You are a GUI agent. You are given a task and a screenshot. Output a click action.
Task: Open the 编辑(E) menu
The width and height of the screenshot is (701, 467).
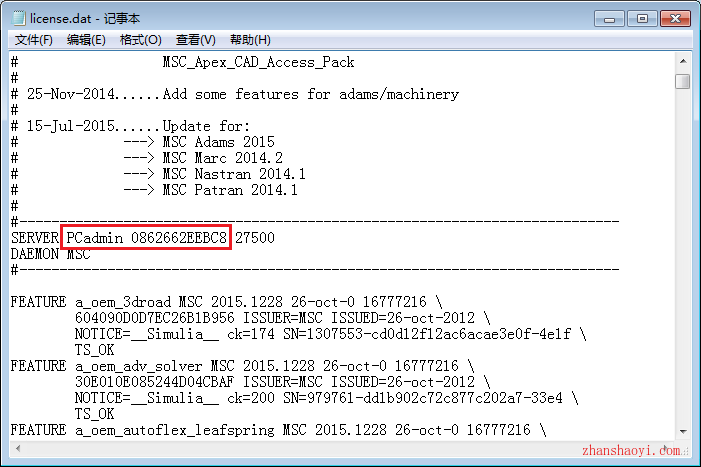86,40
